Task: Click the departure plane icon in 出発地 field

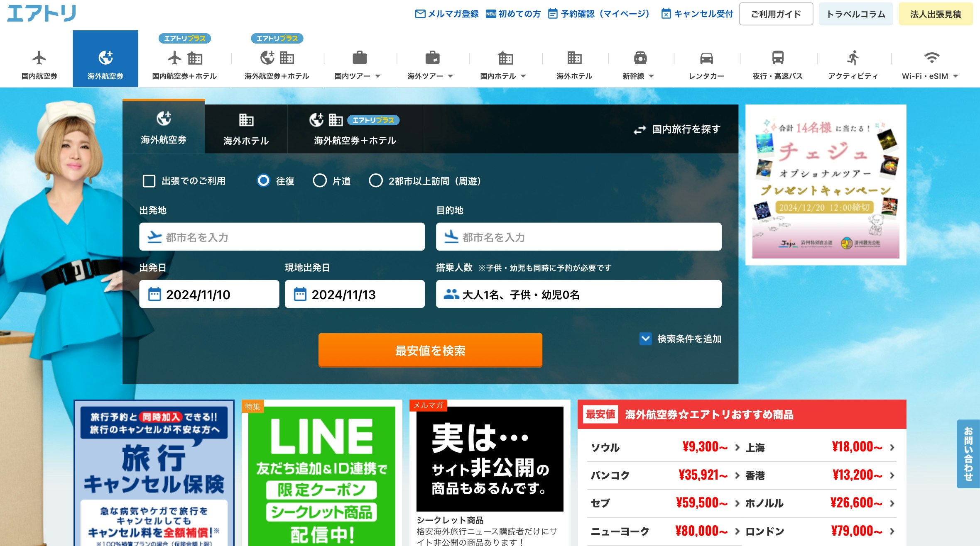Action: [x=154, y=237]
